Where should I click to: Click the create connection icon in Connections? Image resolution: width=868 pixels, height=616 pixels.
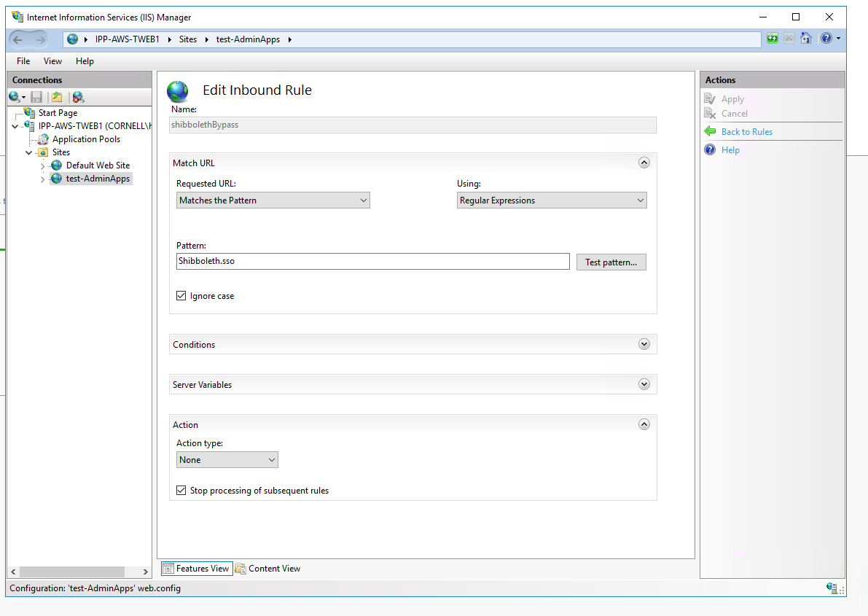(15, 97)
